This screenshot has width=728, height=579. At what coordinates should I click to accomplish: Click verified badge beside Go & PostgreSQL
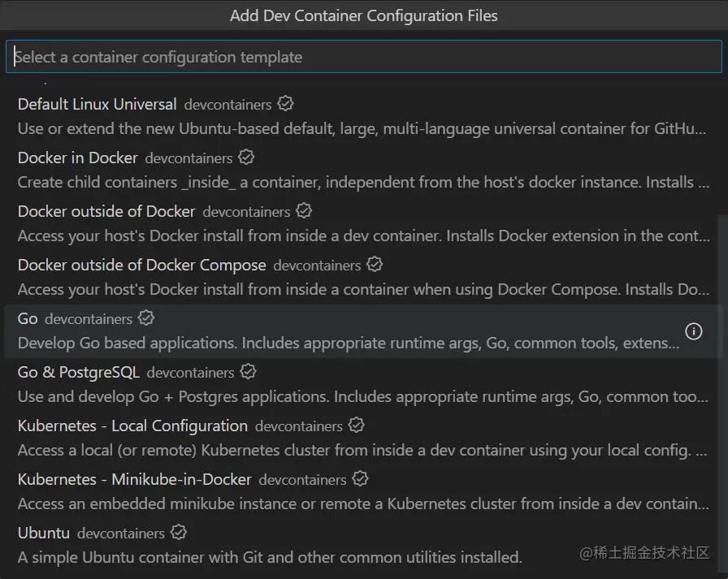click(x=248, y=372)
